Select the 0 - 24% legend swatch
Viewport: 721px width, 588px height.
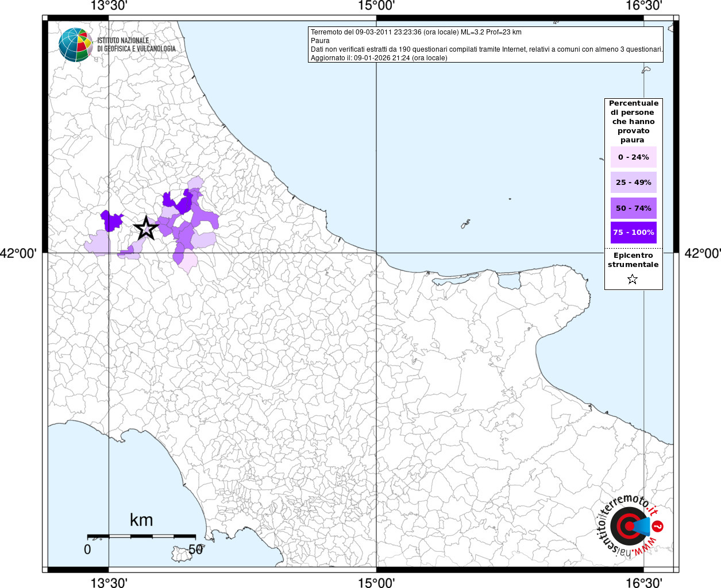[633, 157]
